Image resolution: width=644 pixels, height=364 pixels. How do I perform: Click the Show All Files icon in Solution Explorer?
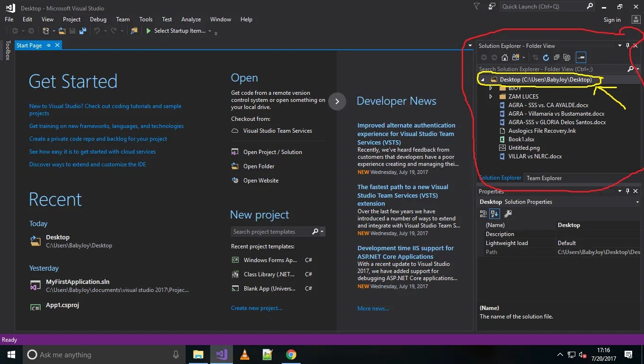[x=567, y=57]
